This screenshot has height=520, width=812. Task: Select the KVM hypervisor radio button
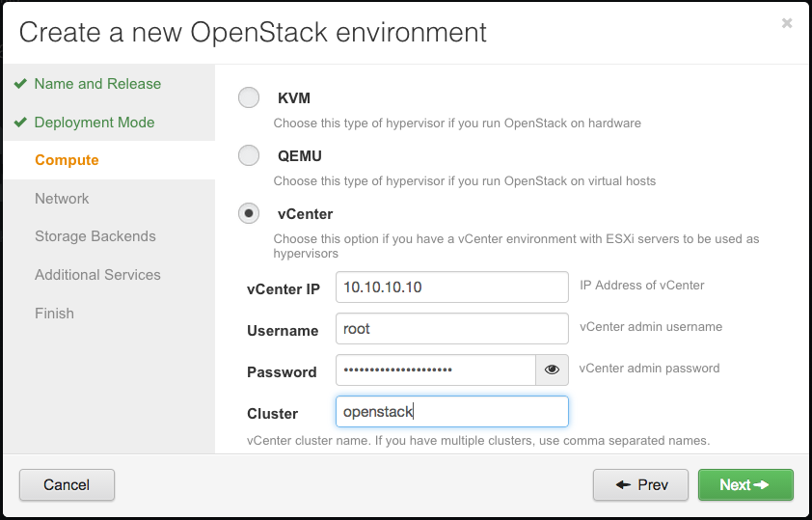click(249, 97)
